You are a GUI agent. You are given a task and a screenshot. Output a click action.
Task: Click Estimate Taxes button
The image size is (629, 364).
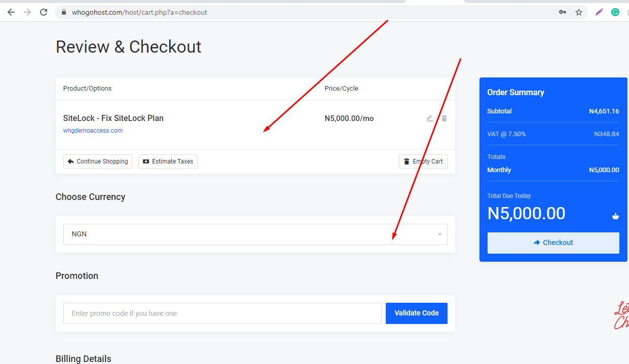(x=168, y=161)
